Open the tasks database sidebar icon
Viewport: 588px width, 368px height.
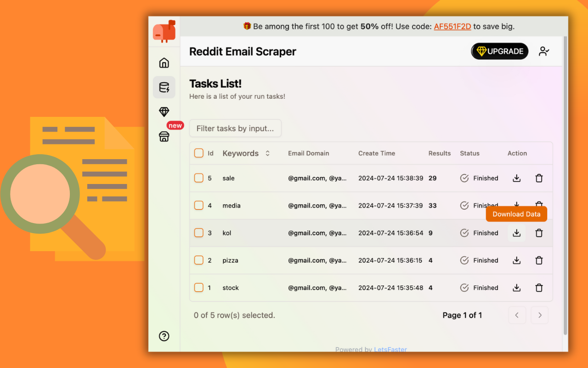pyautogui.click(x=164, y=87)
